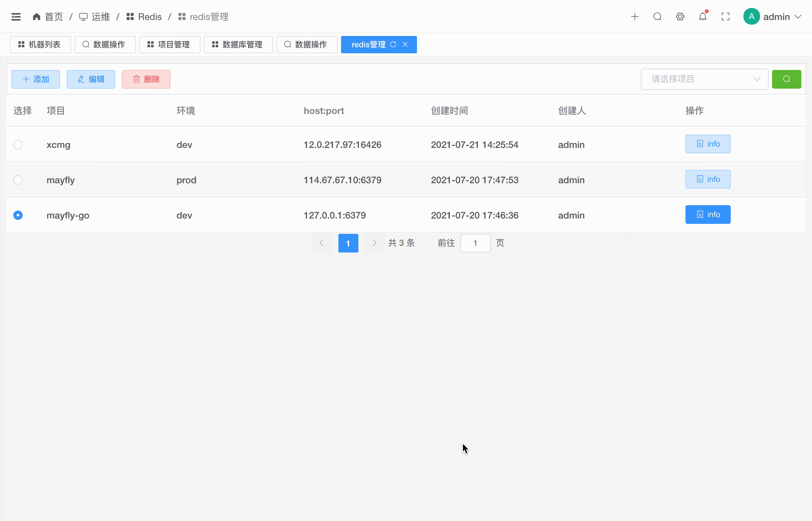Toggle fullscreen mode with the expand icon

point(725,17)
